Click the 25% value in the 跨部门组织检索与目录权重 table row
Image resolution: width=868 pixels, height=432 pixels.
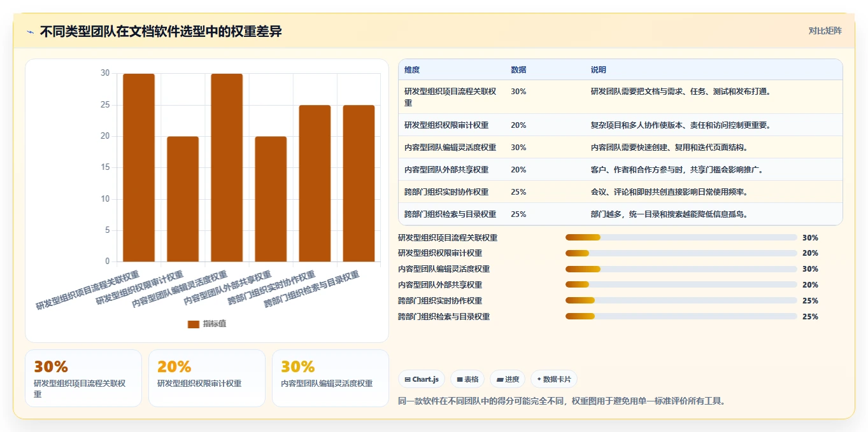click(518, 214)
